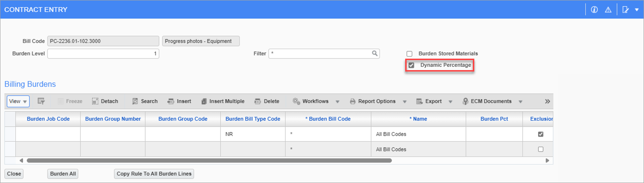Select the first row's selector cell
The width and height of the screenshot is (644, 183).
(x=10, y=134)
